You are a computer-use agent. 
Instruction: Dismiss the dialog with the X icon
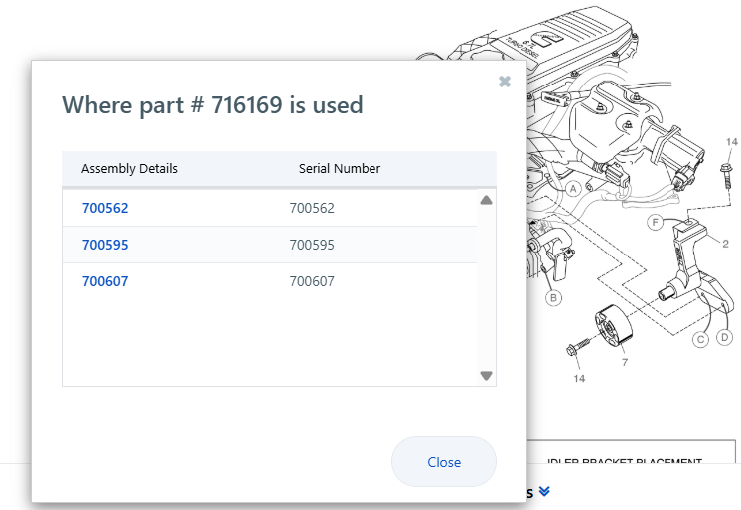click(x=505, y=82)
